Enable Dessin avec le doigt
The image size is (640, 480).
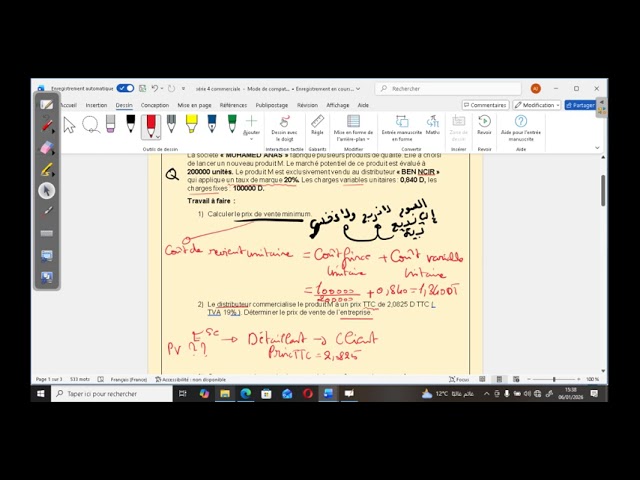[284, 128]
